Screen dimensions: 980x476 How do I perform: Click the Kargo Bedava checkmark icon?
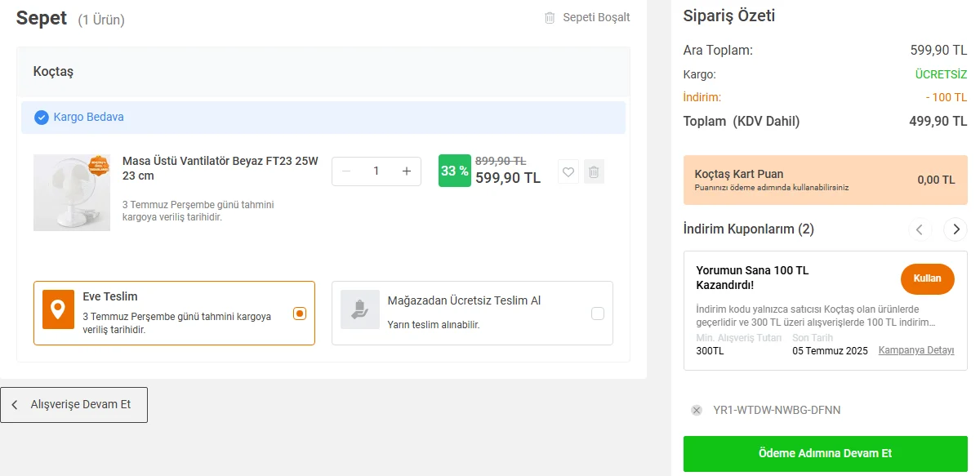tap(41, 118)
